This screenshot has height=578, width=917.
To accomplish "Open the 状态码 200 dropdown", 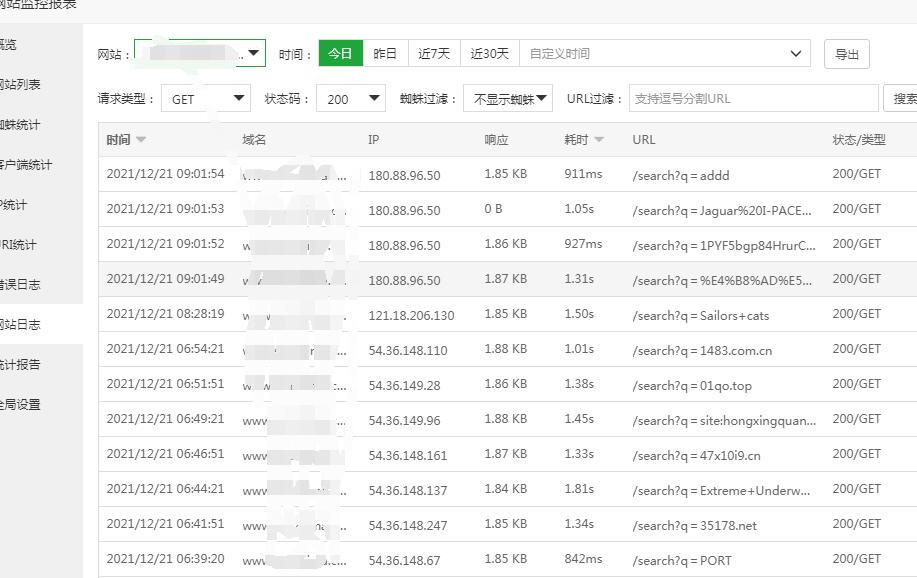I will pyautogui.click(x=350, y=98).
